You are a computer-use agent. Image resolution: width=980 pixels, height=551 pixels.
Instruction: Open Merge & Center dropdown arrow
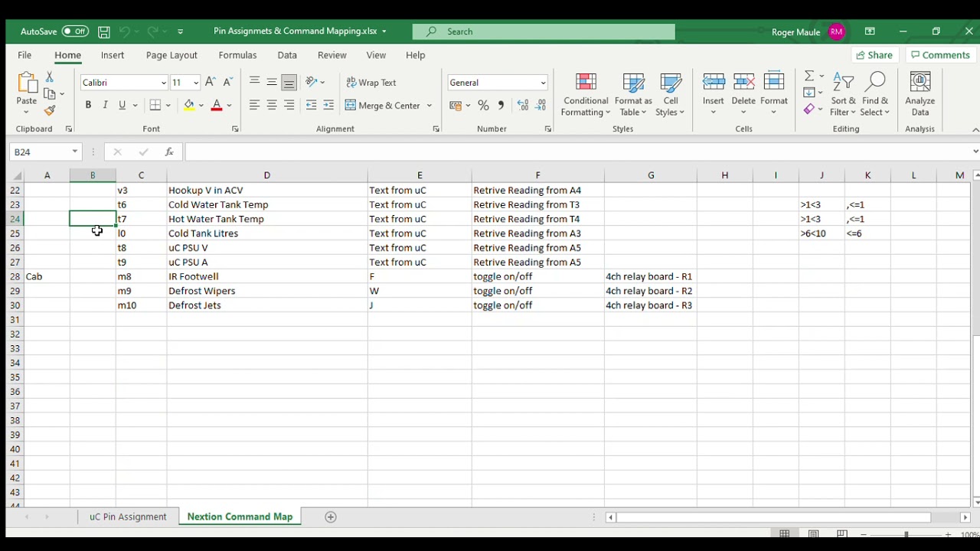pos(430,106)
